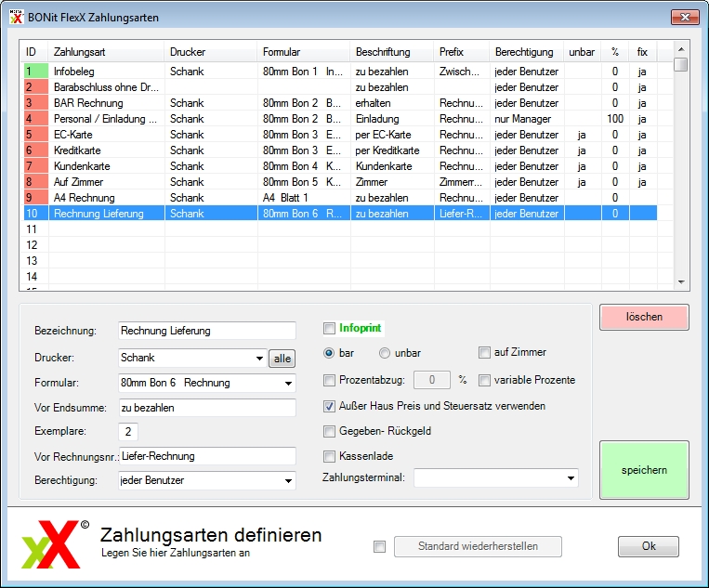Click the Zahlungsart column header

(x=106, y=52)
